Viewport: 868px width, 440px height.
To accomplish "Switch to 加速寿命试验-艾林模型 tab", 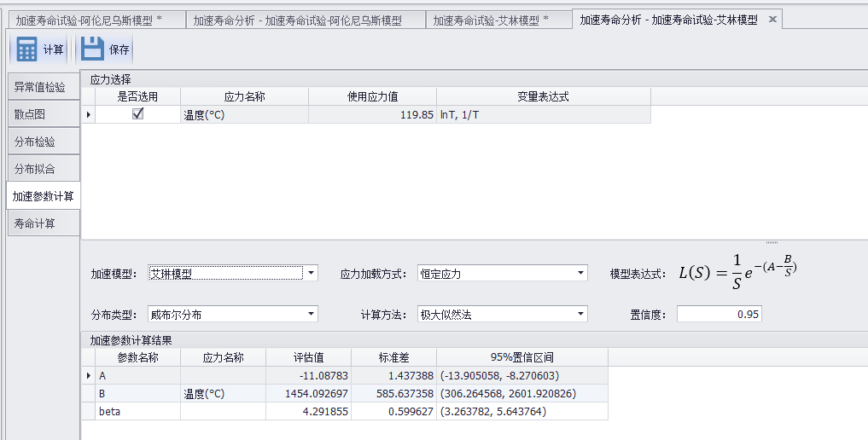I will [x=498, y=20].
